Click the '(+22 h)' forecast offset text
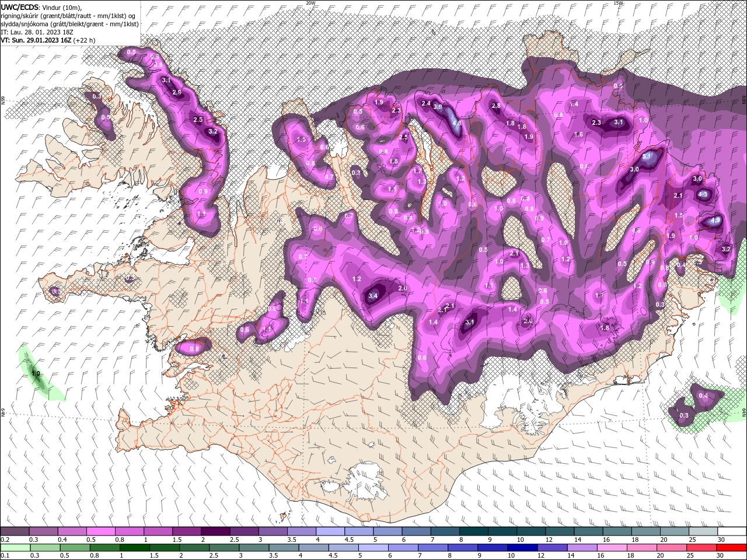Image resolution: width=747 pixels, height=560 pixels. tap(85, 40)
